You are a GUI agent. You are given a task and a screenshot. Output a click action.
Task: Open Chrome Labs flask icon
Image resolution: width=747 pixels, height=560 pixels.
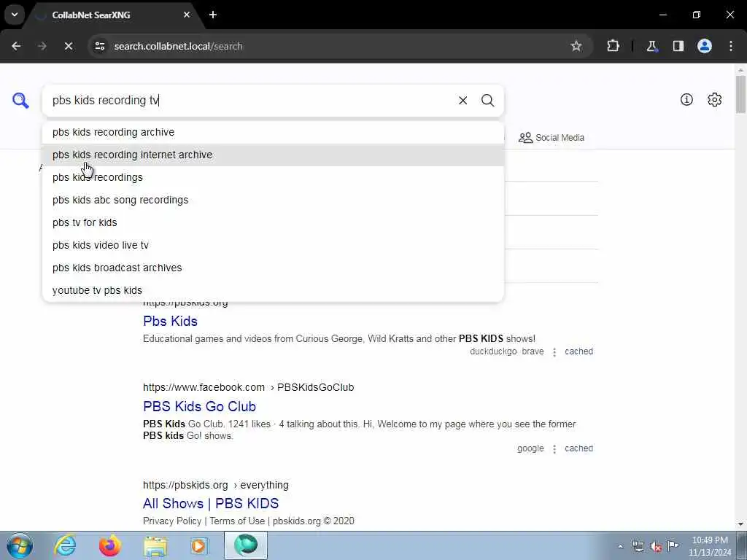click(651, 46)
